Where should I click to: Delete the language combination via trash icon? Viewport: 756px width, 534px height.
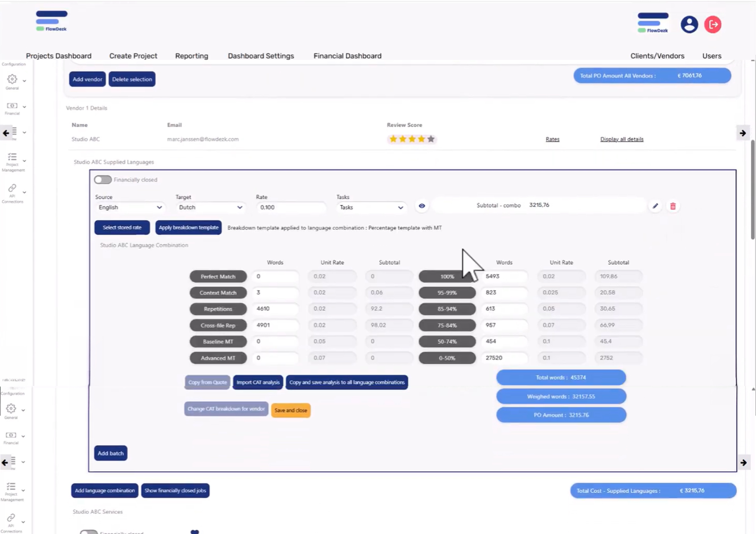[x=673, y=206]
